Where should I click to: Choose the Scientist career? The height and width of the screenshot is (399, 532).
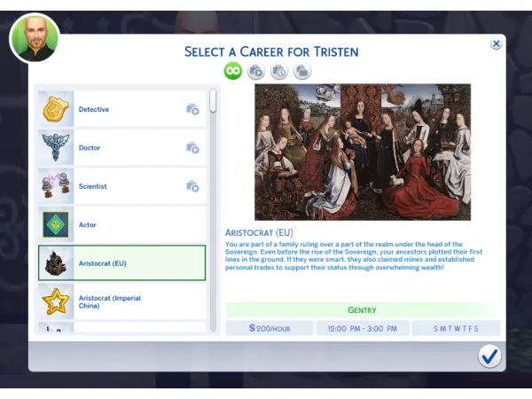(121, 186)
